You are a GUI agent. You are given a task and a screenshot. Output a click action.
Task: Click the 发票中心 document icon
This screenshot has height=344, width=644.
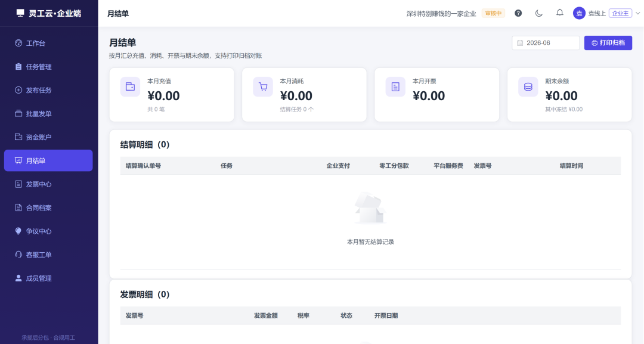click(x=18, y=184)
